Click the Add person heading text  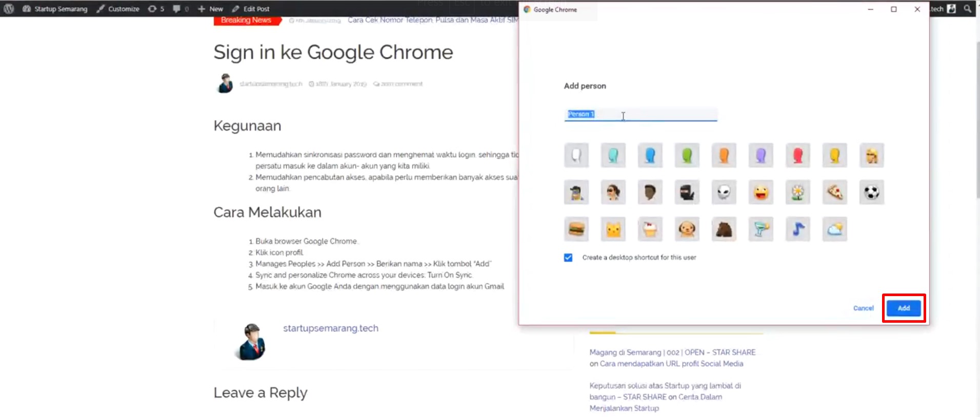click(585, 86)
